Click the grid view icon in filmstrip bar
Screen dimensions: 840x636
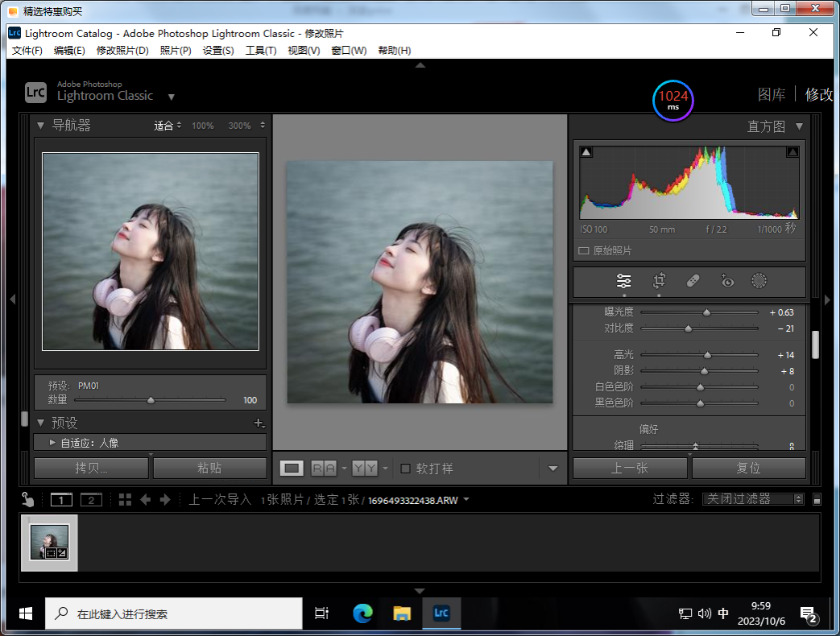click(125, 500)
